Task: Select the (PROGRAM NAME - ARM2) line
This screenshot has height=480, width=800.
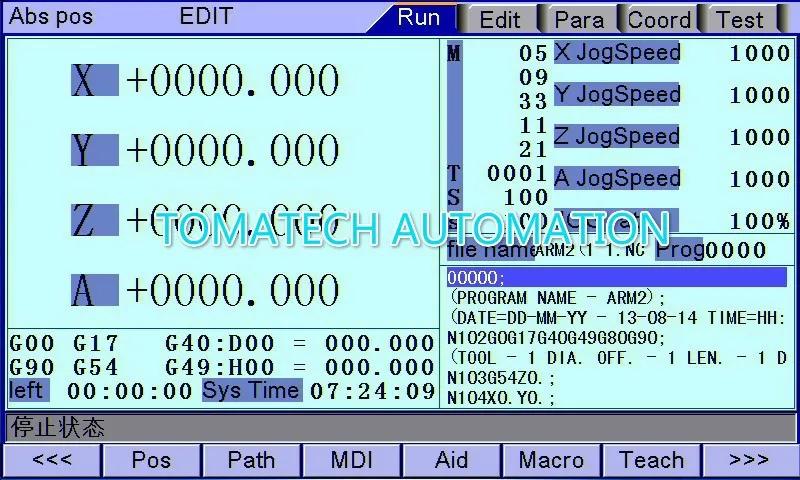Action: click(557, 297)
